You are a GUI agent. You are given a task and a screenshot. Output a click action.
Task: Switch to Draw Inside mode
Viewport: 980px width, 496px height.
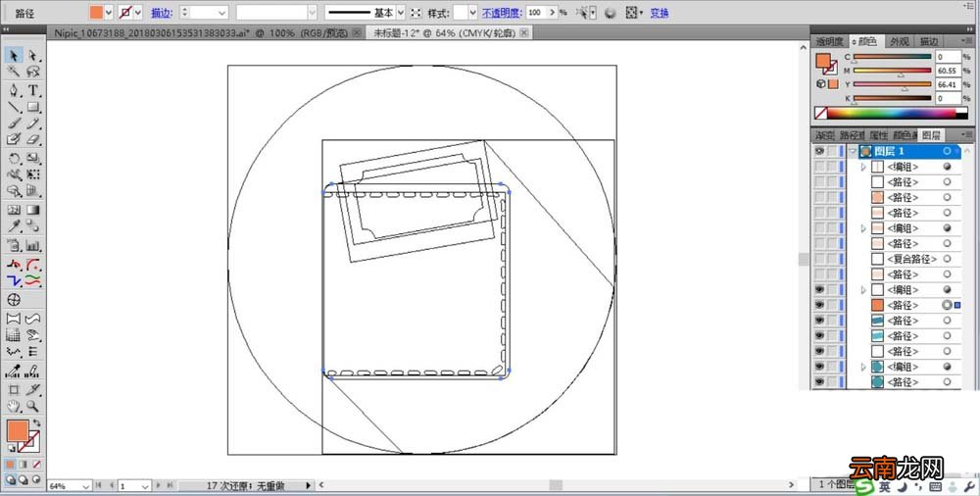36,480
